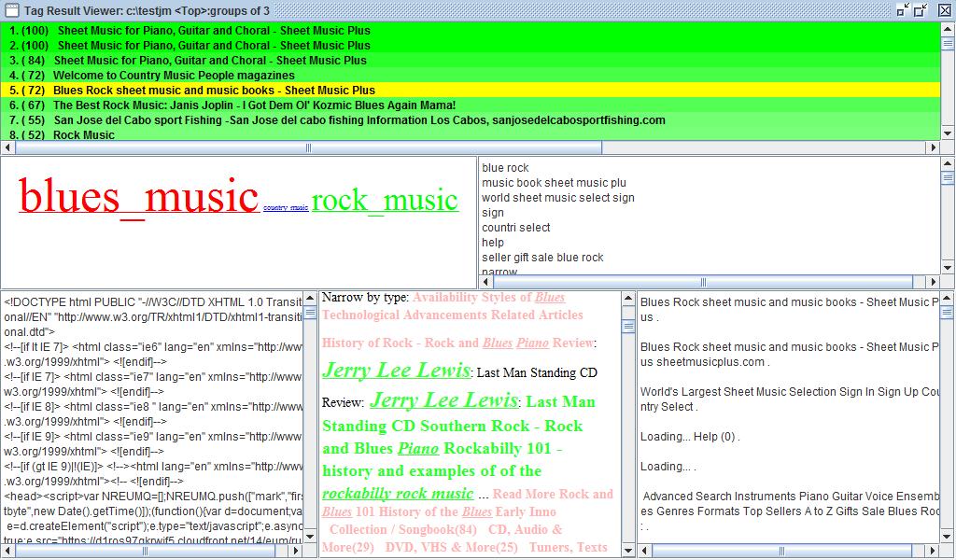
Task: Click the source line containing html class="ie9"
Action: tap(153, 436)
